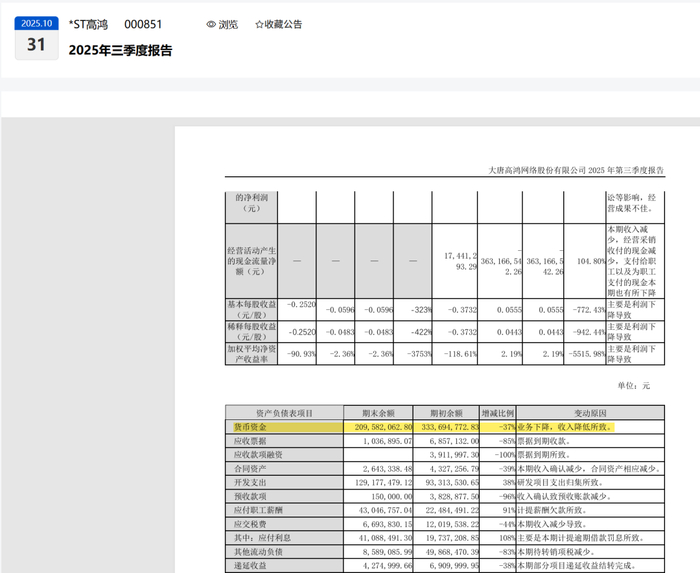Click the 预收款项 row label
This screenshot has height=573, width=700.
[x=250, y=496]
